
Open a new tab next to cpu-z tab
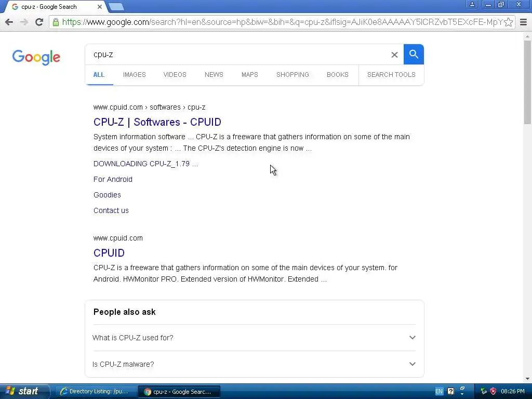pos(116,6)
